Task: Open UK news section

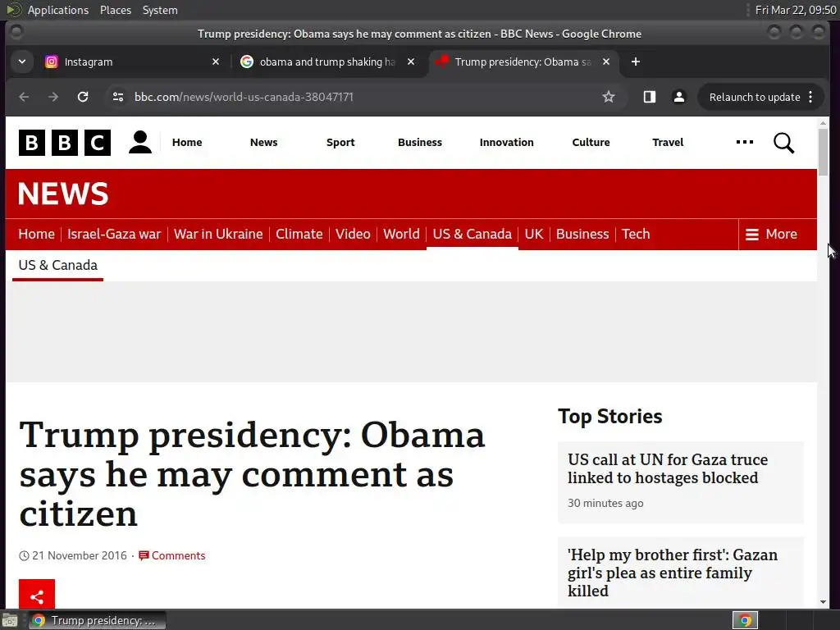Action: pyautogui.click(x=534, y=234)
